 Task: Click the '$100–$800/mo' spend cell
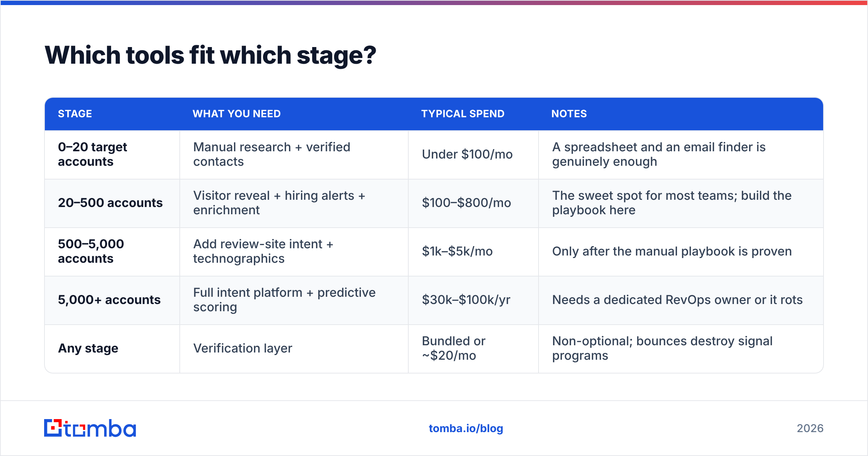pos(473,203)
